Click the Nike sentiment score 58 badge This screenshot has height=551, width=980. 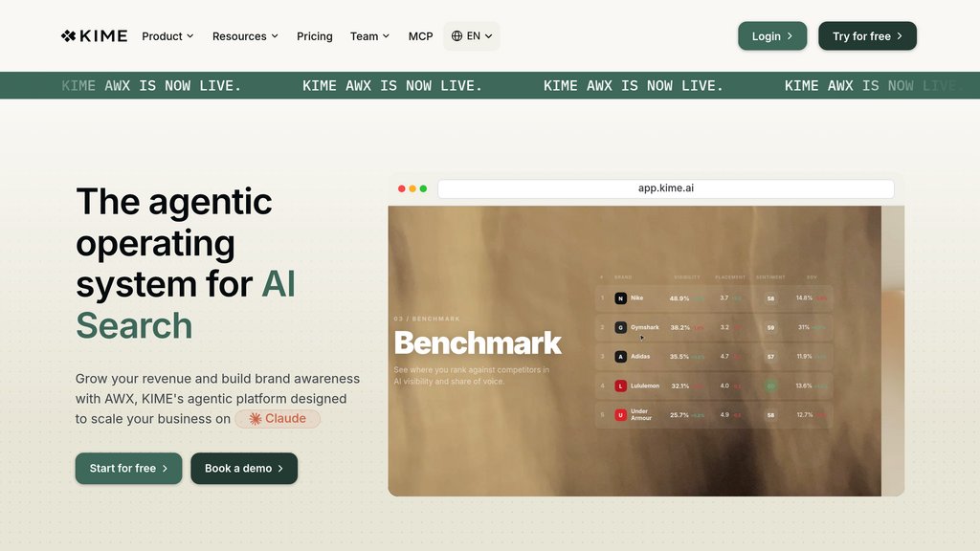pos(770,298)
